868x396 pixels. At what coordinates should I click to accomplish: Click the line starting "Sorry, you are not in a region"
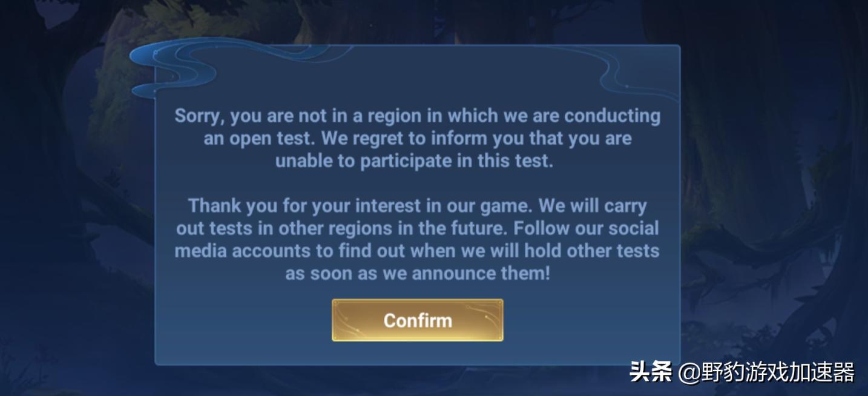tap(417, 115)
